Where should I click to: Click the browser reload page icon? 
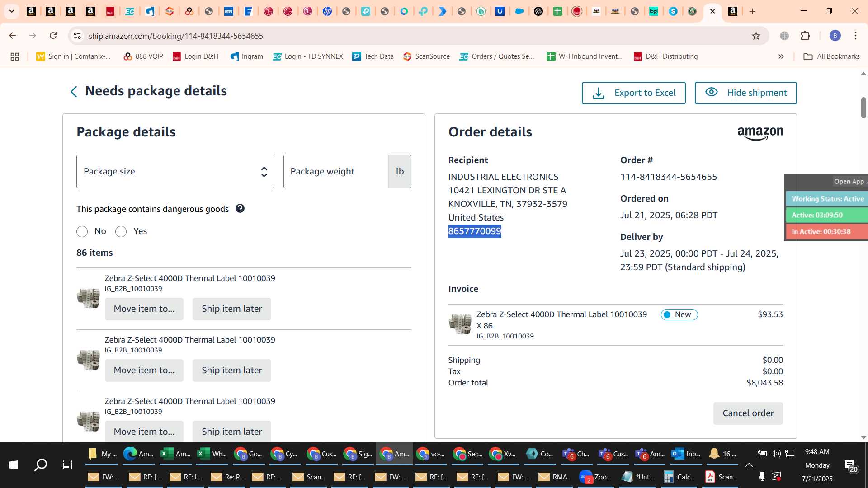[53, 36]
